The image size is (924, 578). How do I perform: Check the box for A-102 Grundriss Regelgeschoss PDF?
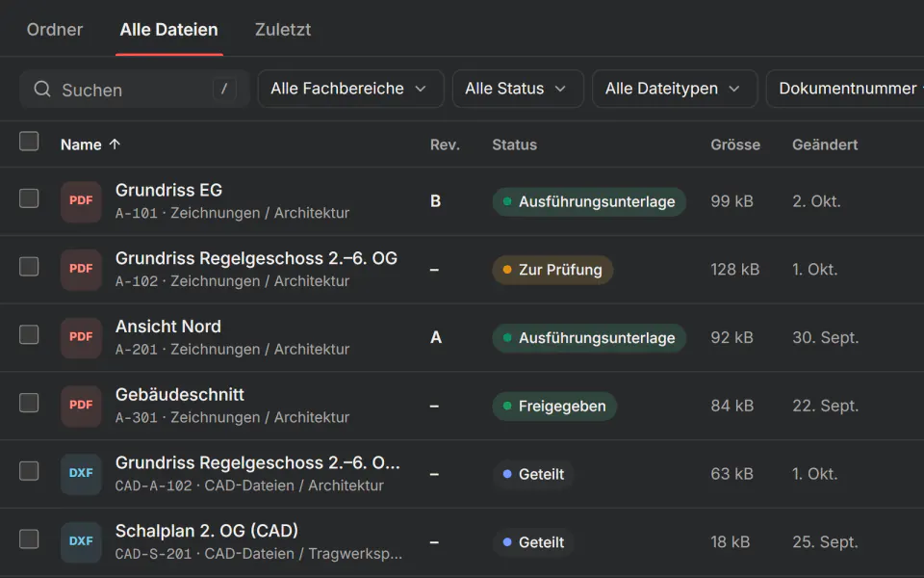click(x=29, y=267)
